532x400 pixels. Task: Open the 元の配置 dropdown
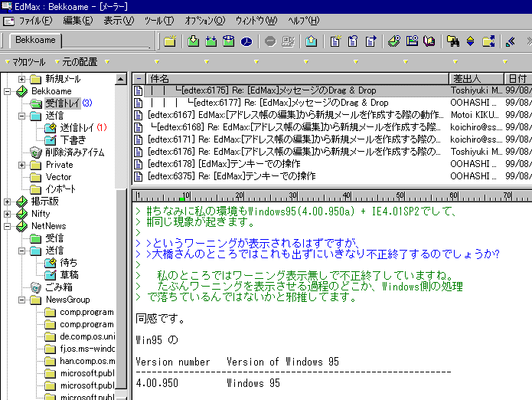click(x=76, y=62)
